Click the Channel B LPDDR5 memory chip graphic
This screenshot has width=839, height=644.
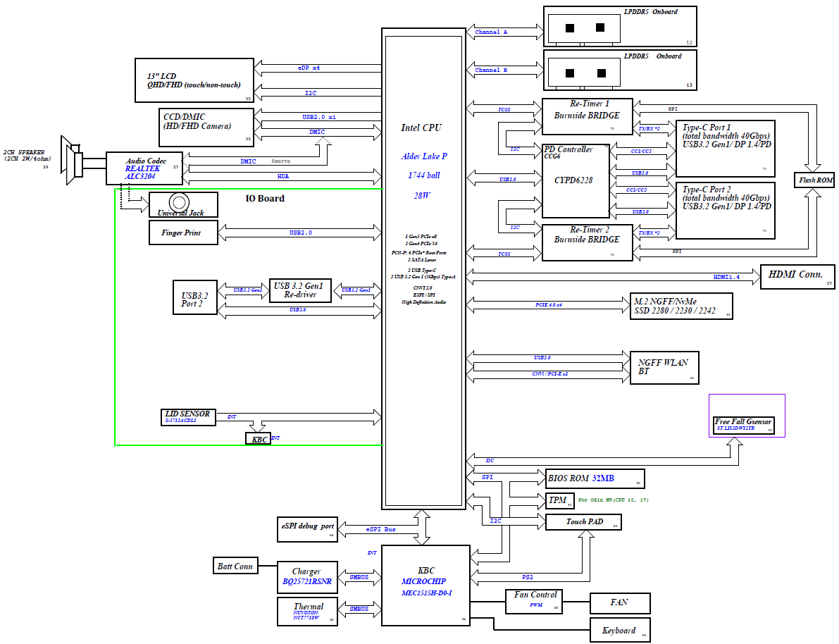[x=585, y=73]
